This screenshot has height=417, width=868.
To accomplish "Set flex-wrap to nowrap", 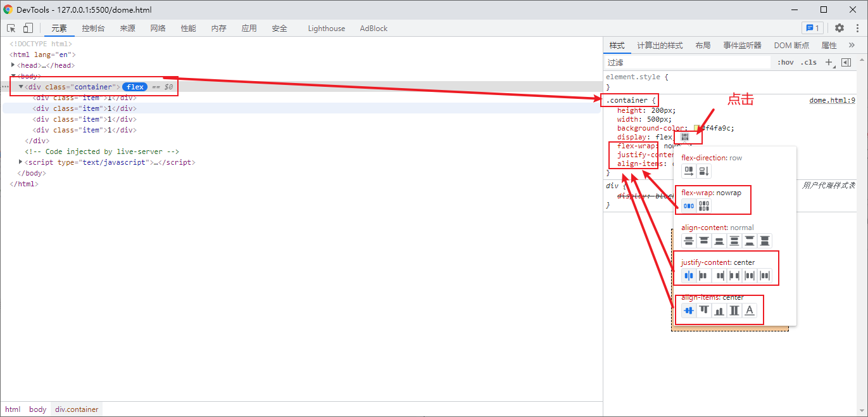I will [689, 205].
